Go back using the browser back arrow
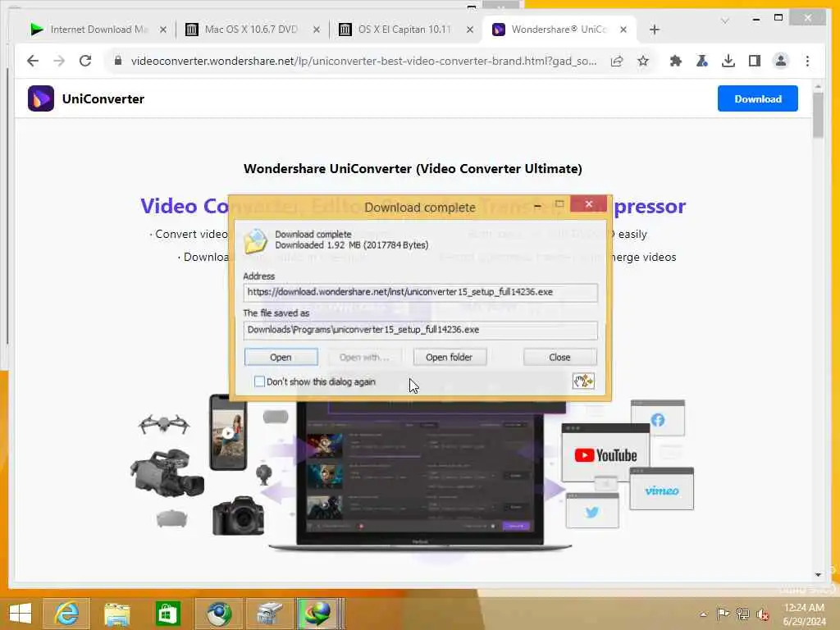This screenshot has height=630, width=840. tap(33, 61)
